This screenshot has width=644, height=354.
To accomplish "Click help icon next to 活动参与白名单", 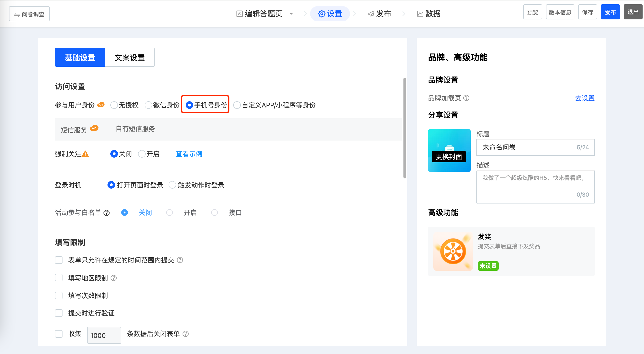I will 107,213.
